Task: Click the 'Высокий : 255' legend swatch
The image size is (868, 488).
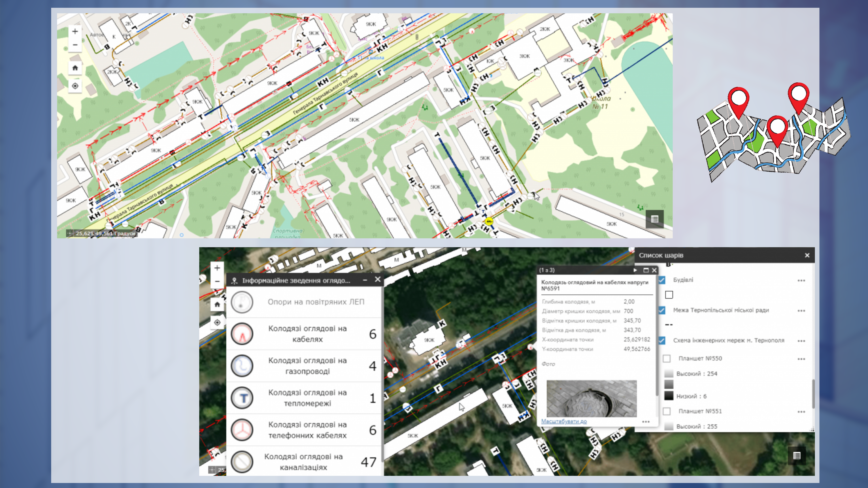Action: (x=669, y=426)
